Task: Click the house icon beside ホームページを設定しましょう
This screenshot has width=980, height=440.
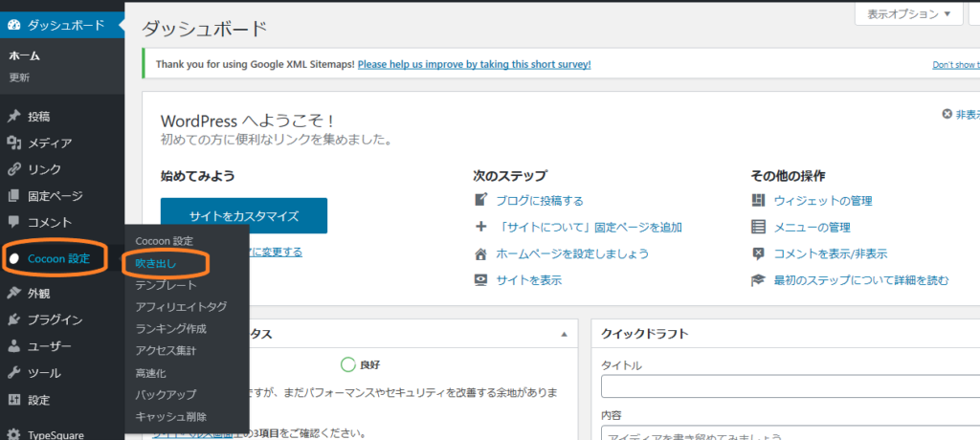Action: coord(480,253)
